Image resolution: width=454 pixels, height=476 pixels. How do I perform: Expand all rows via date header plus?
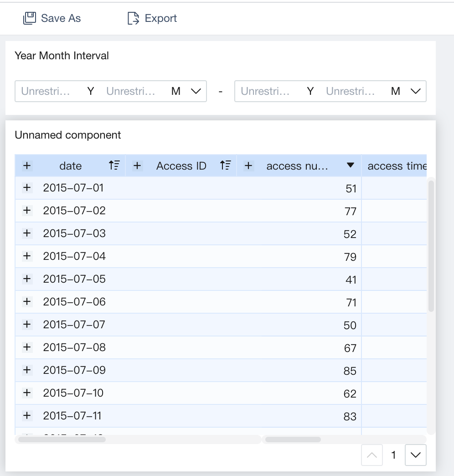[x=27, y=166]
